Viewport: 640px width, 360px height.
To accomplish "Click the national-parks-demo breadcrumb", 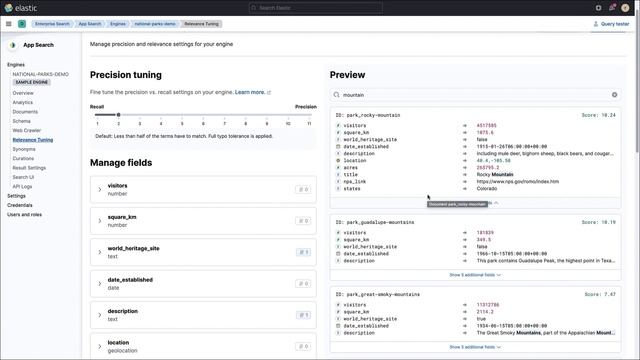I will 155,24.
